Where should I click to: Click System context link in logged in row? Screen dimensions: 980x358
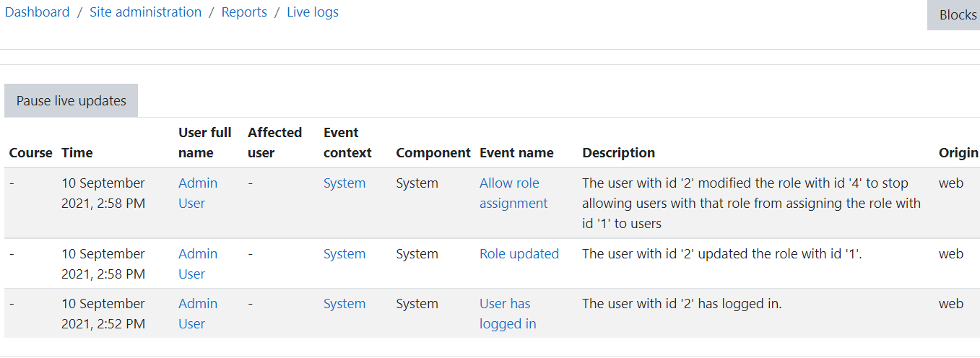pos(344,304)
